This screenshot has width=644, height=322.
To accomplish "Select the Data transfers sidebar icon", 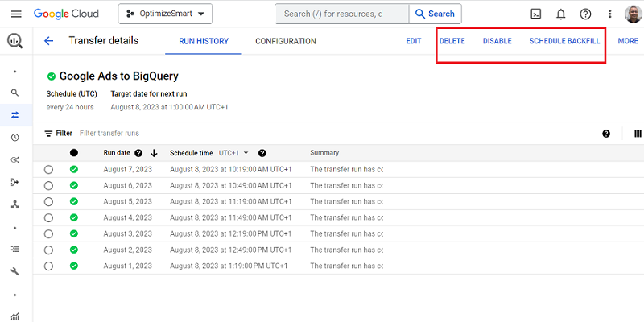I will click(15, 115).
